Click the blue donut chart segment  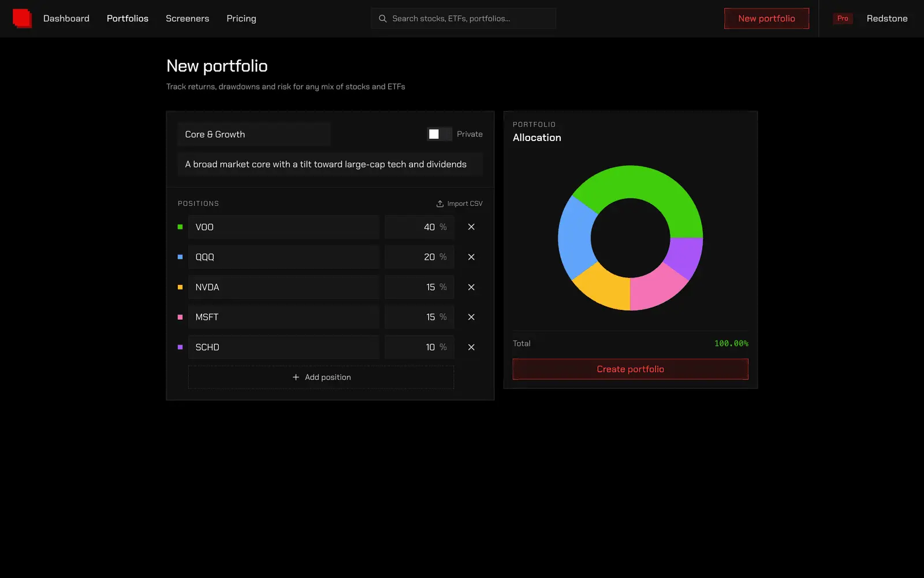pyautogui.click(x=576, y=238)
